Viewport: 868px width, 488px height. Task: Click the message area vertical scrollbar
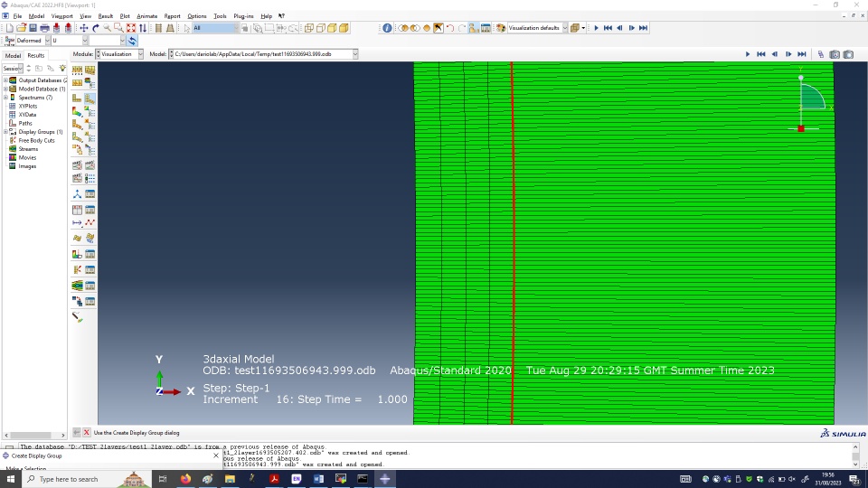pos(855,455)
